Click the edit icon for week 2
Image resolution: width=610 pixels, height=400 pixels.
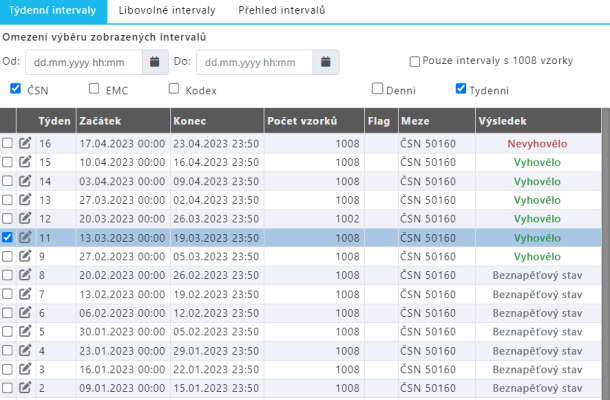point(26,388)
